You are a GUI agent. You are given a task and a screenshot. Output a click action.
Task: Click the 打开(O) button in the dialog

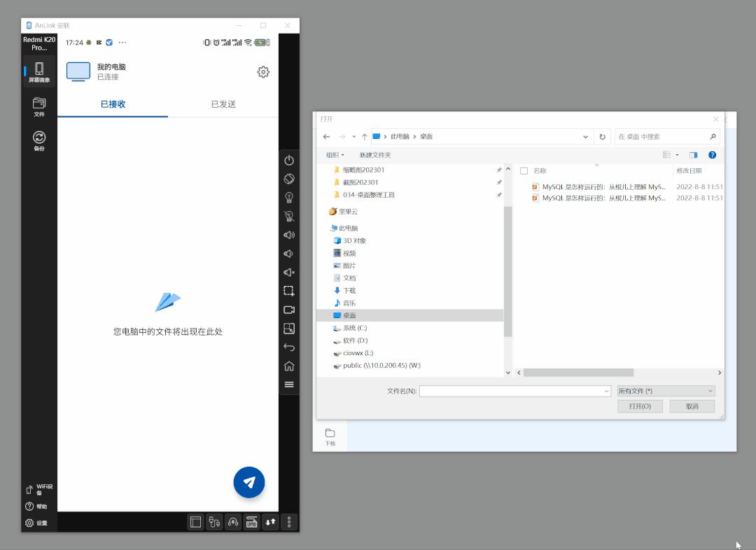pyautogui.click(x=639, y=406)
